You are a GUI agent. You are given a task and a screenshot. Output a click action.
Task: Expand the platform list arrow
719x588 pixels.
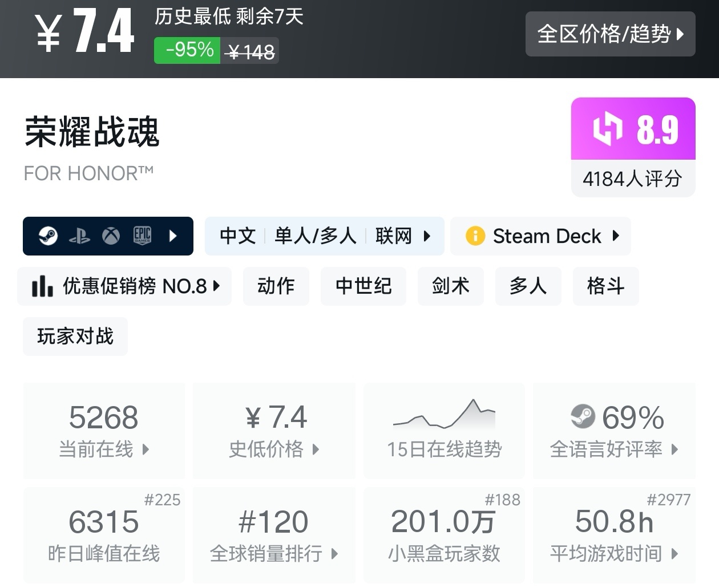(x=173, y=236)
